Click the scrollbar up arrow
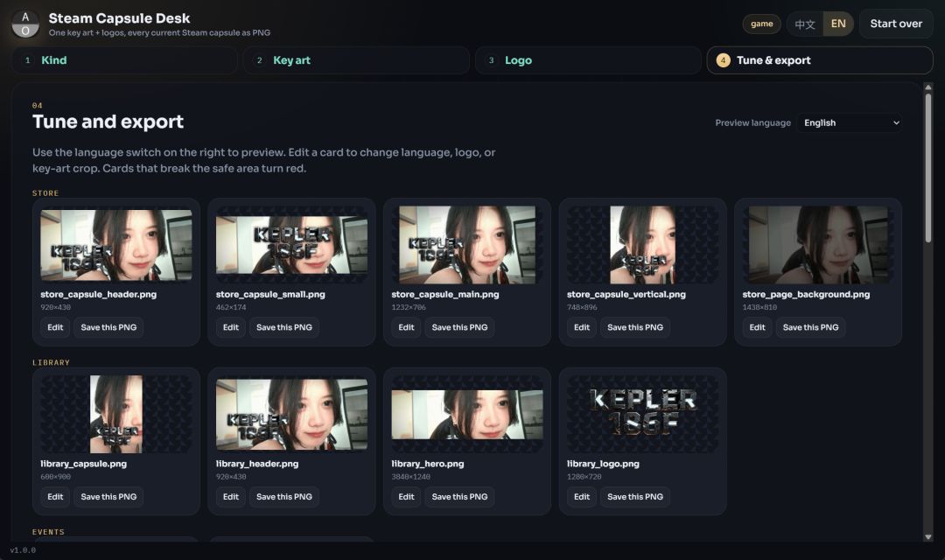 point(928,87)
